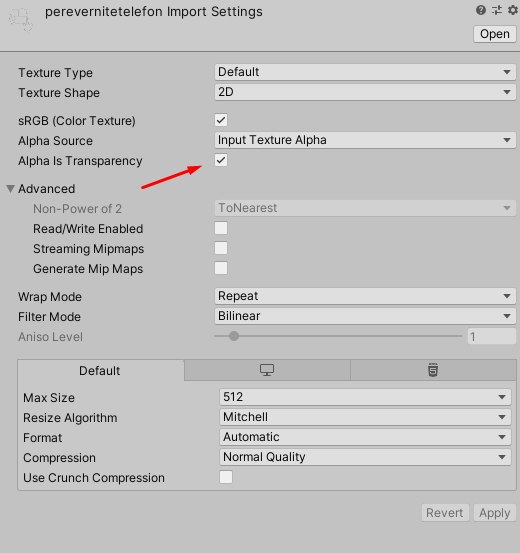Click the Aniso Level value field
Viewport: 520px width, 553px height.
(x=492, y=336)
